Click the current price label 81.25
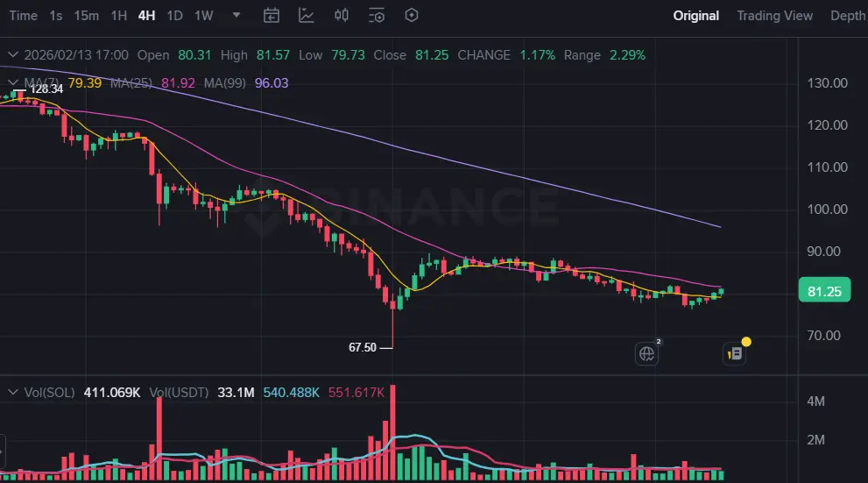The height and width of the screenshot is (483, 868). pos(824,291)
